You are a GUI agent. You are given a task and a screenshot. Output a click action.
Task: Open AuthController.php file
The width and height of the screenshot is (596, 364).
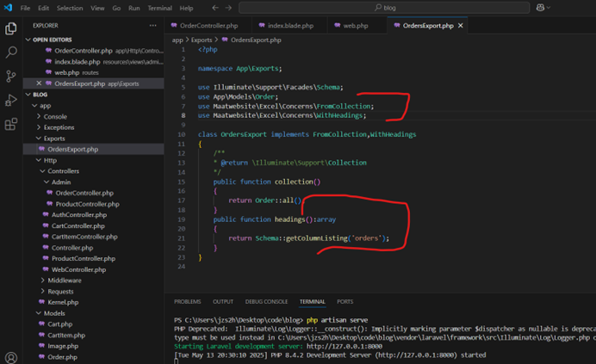[94, 214]
